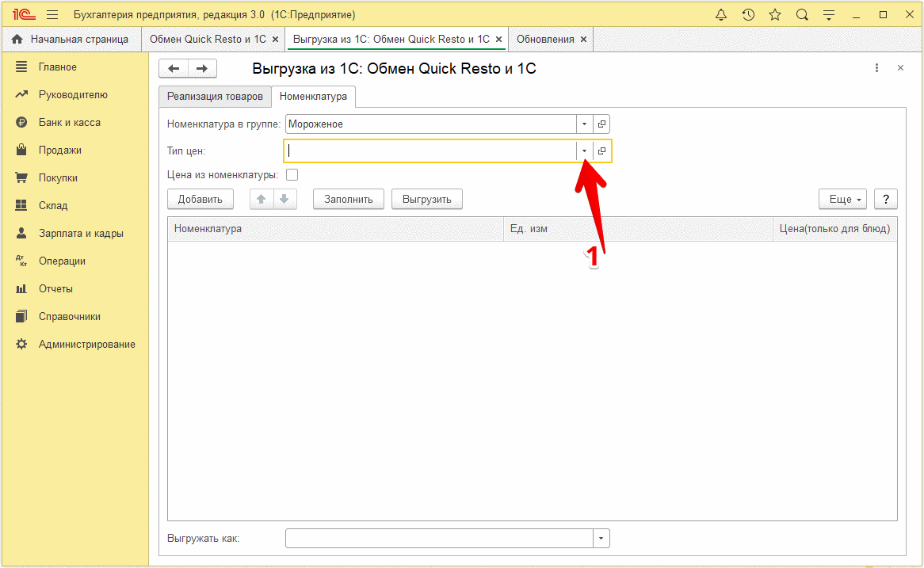The width and height of the screenshot is (924, 568).
Task: Select the Номенклатура tab
Action: click(313, 97)
